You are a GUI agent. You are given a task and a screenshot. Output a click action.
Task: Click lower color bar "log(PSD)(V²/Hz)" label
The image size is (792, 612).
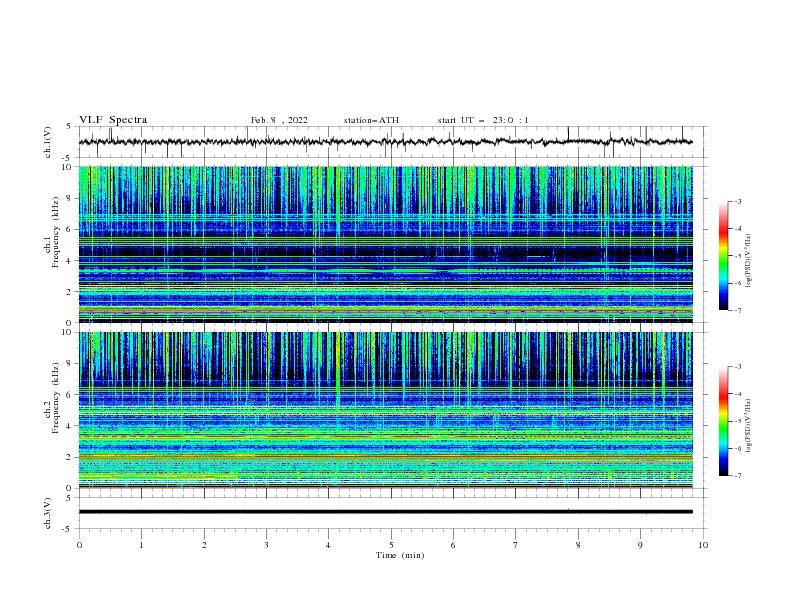748,426
